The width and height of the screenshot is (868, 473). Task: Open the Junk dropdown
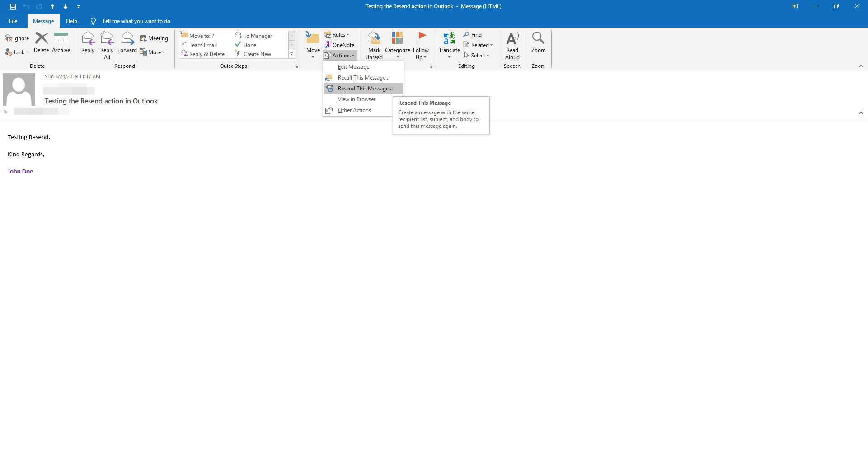[x=17, y=52]
